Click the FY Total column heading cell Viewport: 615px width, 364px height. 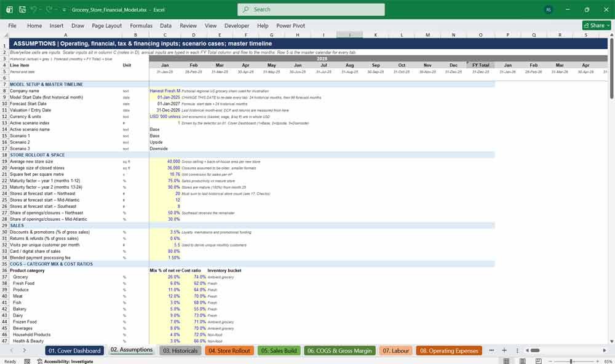coord(480,65)
